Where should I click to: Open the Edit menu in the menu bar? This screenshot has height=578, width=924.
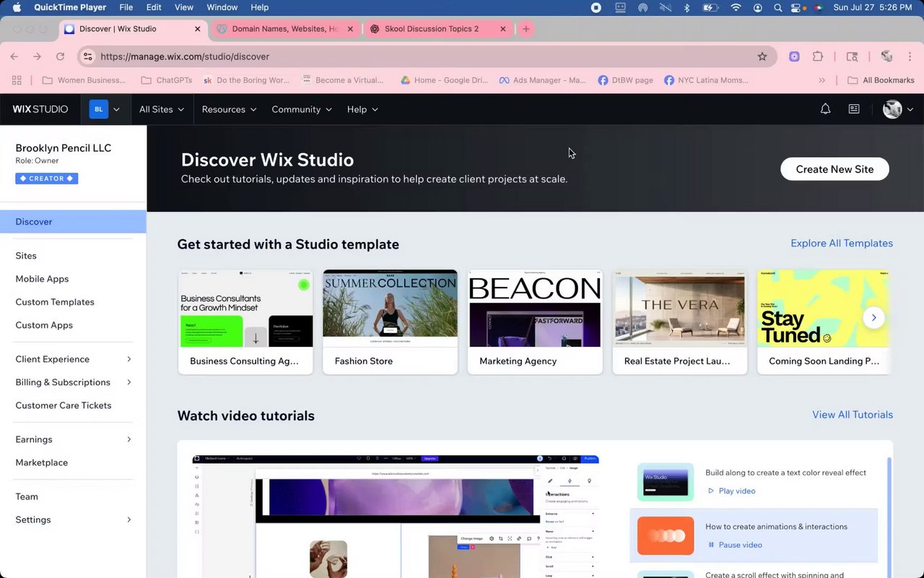point(154,7)
